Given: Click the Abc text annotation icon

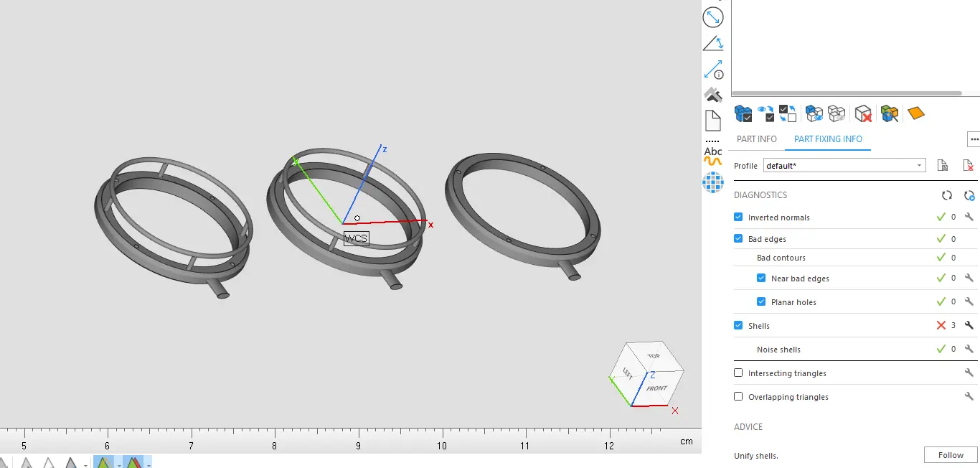Looking at the screenshot, I should click(x=713, y=151).
